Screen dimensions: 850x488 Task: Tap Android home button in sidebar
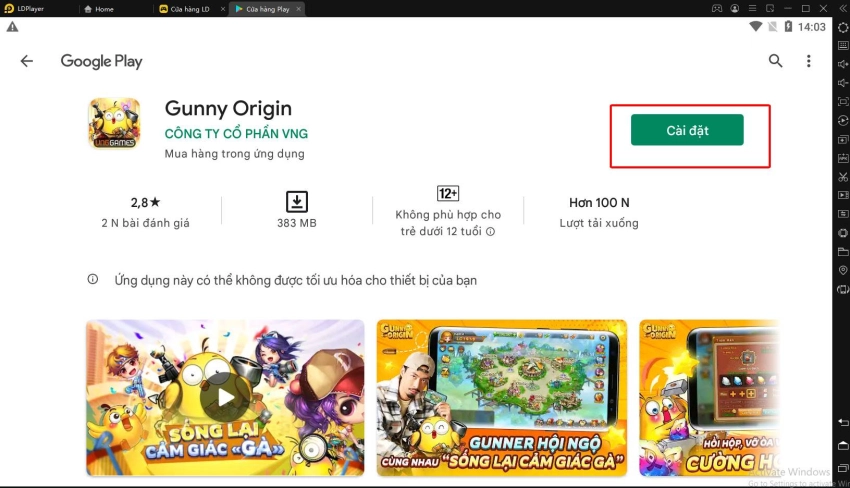tap(843, 445)
